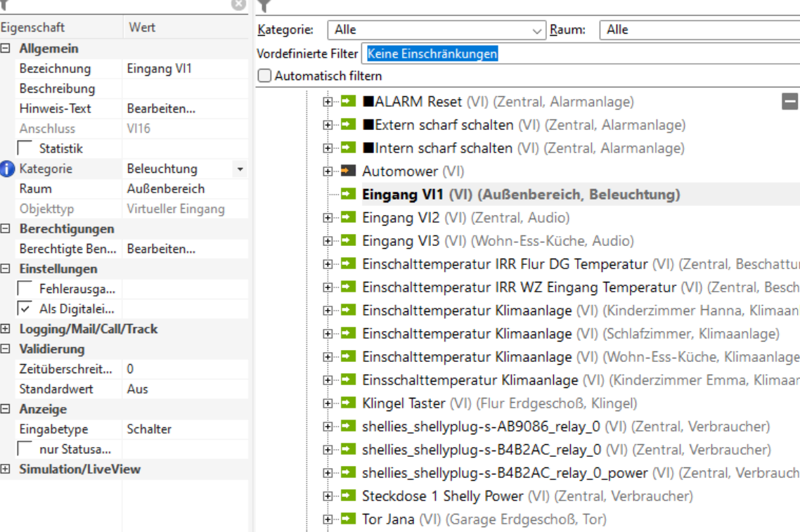Toggle the nur Statusa... checkbox
Viewport: 800px width, 532px height.
pos(25,448)
